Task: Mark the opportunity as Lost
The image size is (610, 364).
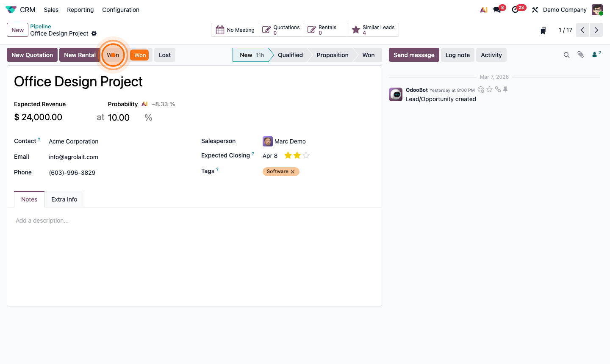Action: click(164, 55)
